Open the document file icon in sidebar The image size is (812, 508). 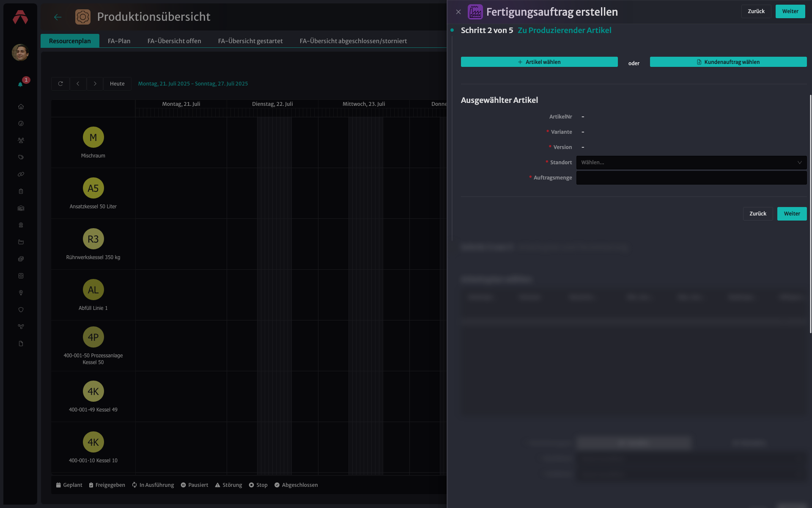click(21, 344)
